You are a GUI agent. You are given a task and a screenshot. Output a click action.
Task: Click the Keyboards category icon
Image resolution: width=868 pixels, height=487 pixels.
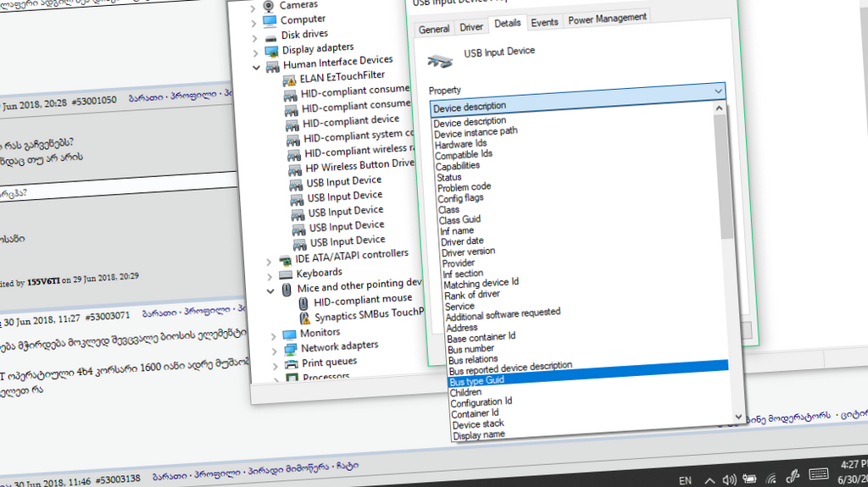[x=287, y=275]
